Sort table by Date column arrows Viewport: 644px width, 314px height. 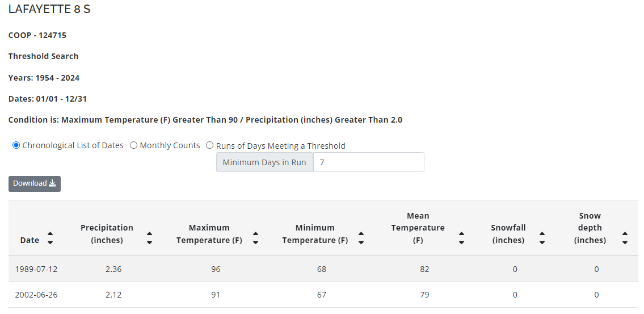[50, 238]
